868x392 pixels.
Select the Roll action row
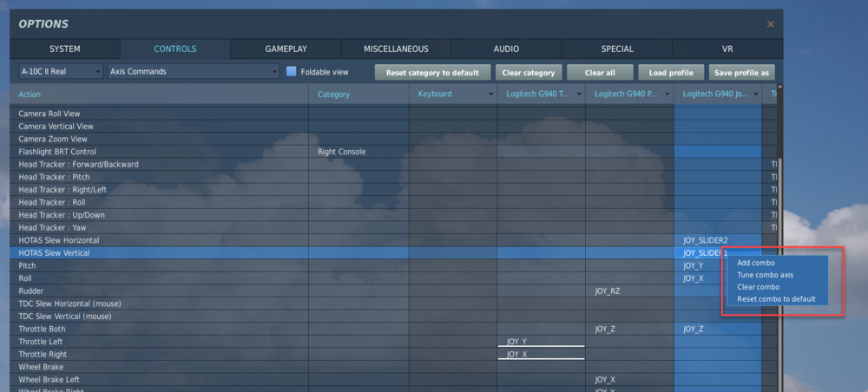point(393,278)
